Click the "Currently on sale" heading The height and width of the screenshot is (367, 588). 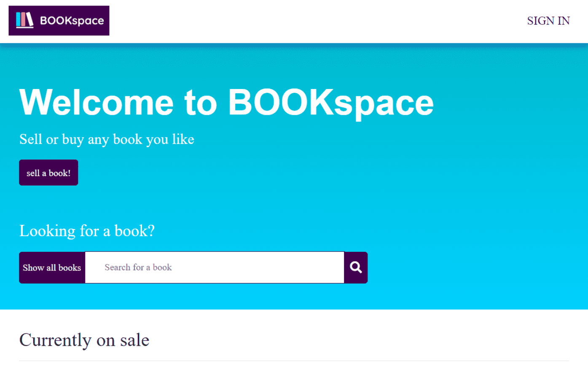coord(84,340)
